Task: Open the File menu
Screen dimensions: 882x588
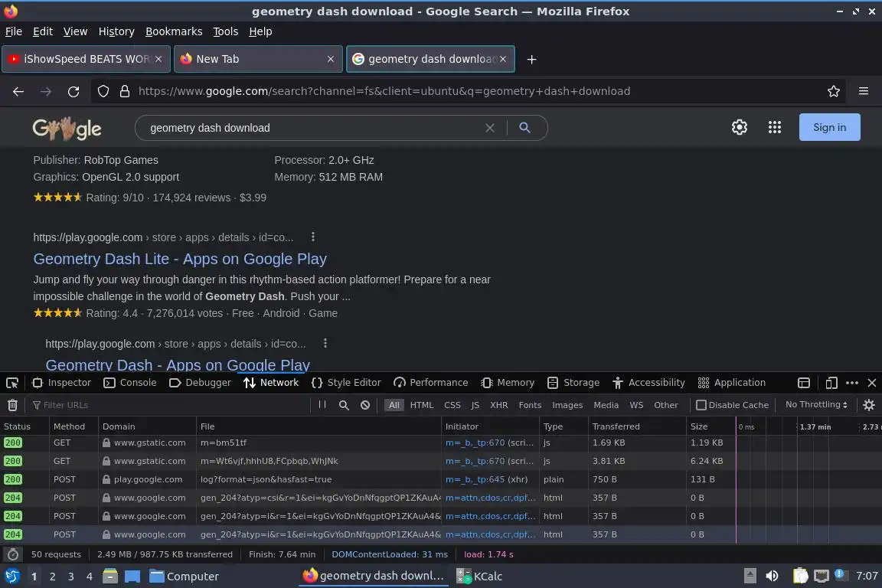Action: coord(14,31)
